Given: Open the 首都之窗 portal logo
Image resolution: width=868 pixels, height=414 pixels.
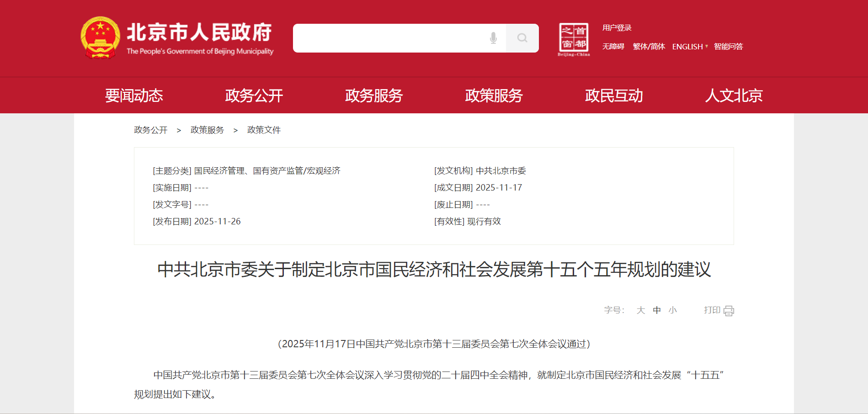Looking at the screenshot, I should click(x=574, y=38).
